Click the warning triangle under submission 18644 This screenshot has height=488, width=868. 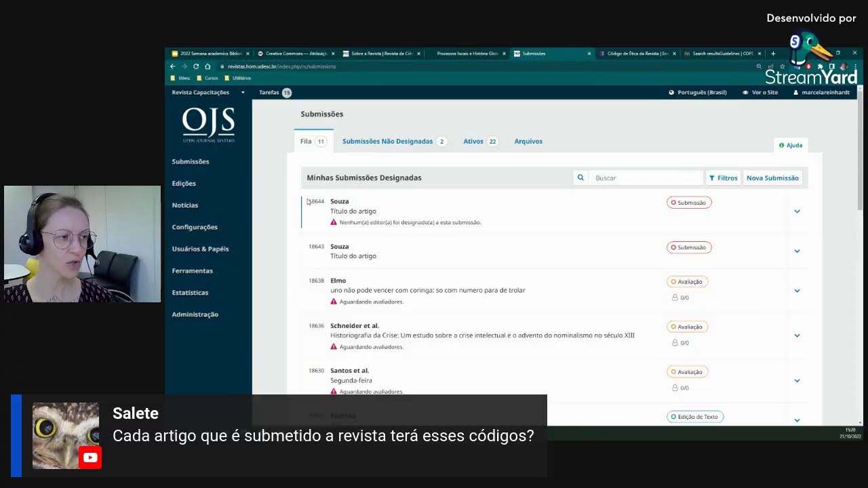point(334,222)
